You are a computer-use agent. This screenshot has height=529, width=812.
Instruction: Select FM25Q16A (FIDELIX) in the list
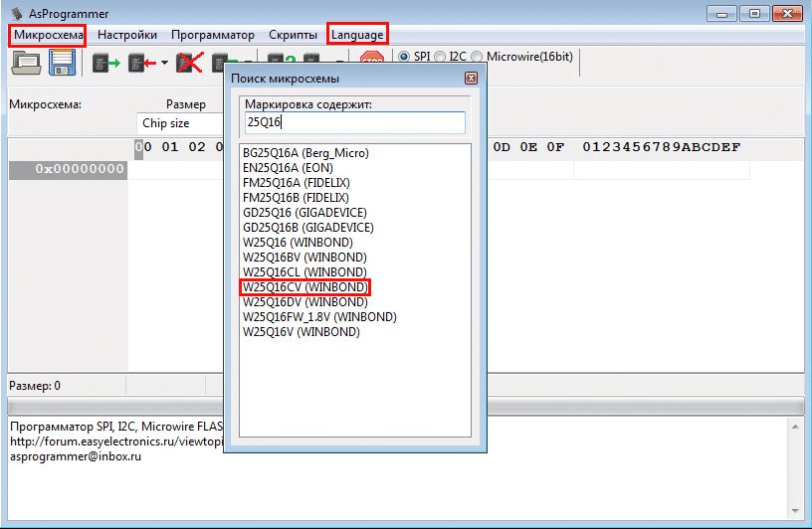(x=297, y=183)
